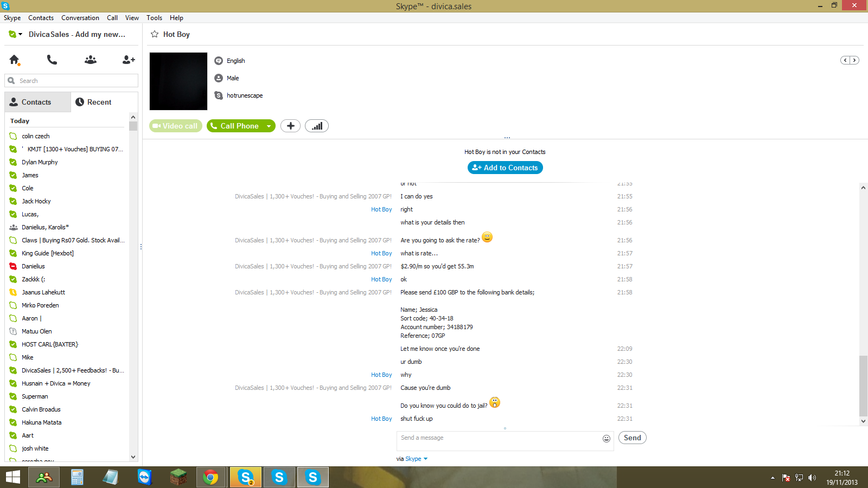This screenshot has width=868, height=488.
Task: Open Skype Home icon
Action: (15, 60)
